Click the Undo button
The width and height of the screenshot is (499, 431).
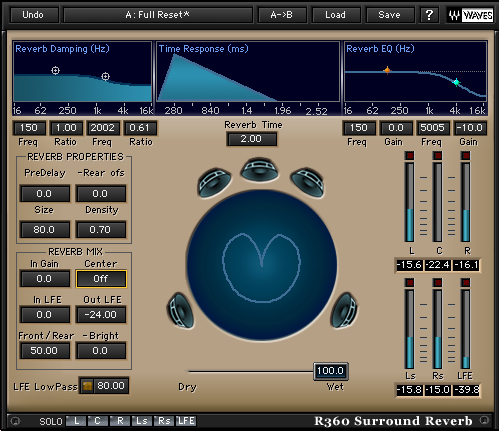point(34,15)
